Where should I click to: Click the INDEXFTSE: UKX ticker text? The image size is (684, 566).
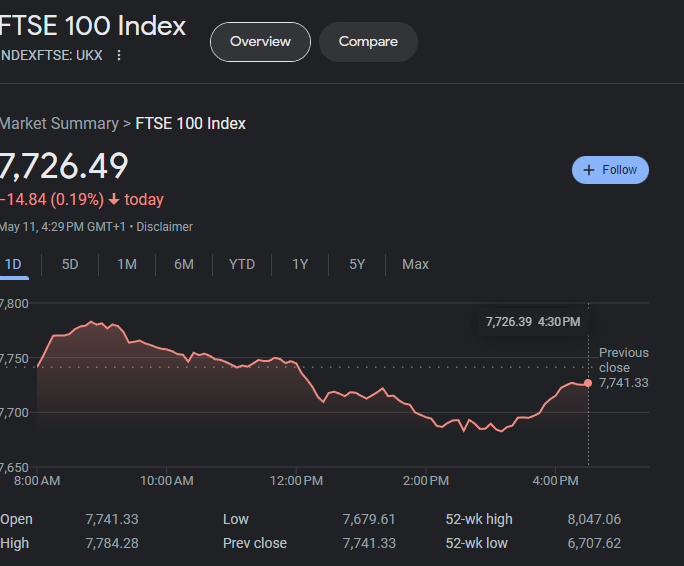pyautogui.click(x=51, y=55)
